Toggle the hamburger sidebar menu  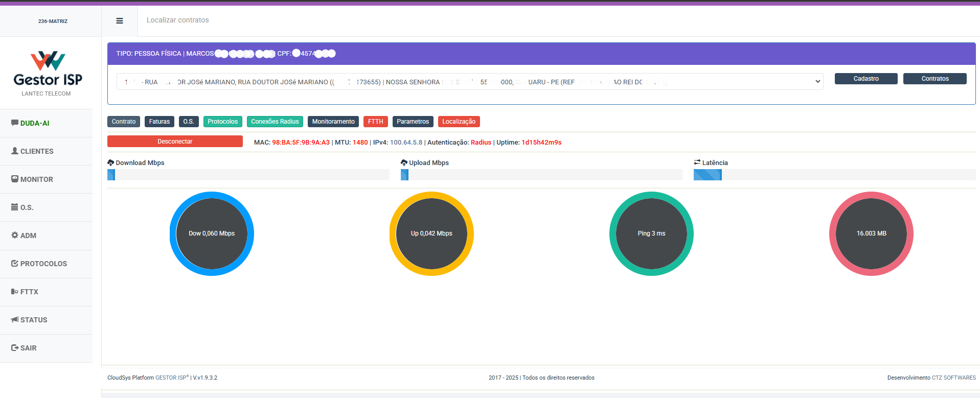[x=120, y=21]
